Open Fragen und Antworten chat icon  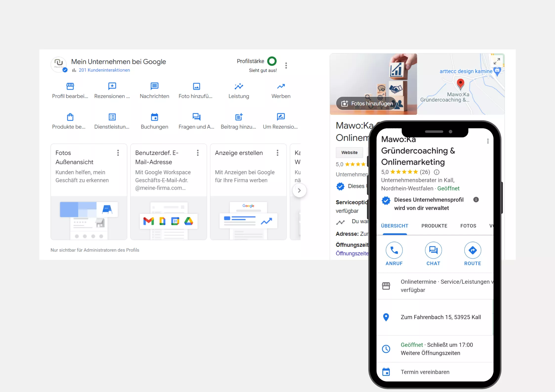coord(197,117)
